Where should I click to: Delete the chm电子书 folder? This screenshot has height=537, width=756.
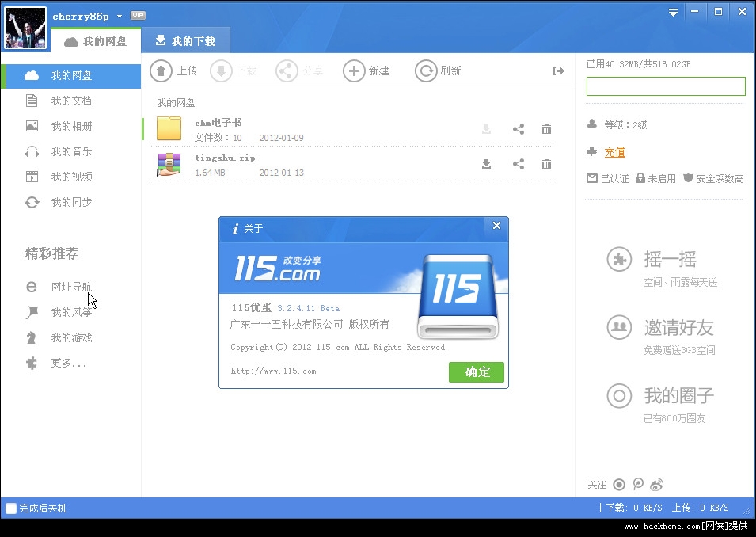pos(546,129)
